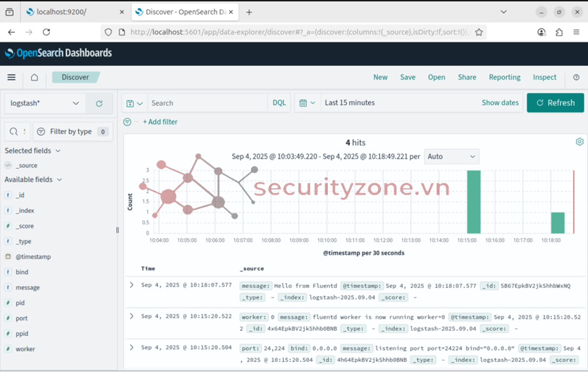Open the Reporting menu

click(504, 77)
